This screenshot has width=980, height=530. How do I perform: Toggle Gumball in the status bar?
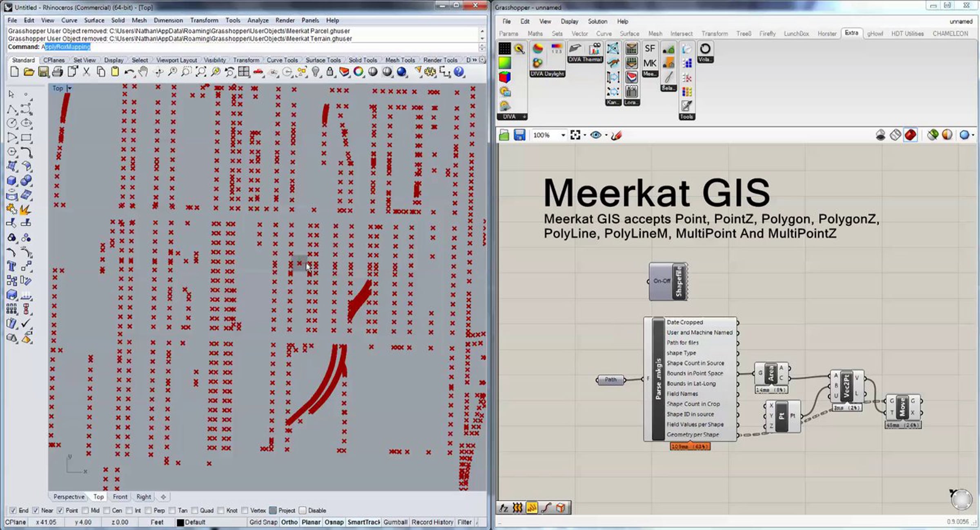point(396,522)
